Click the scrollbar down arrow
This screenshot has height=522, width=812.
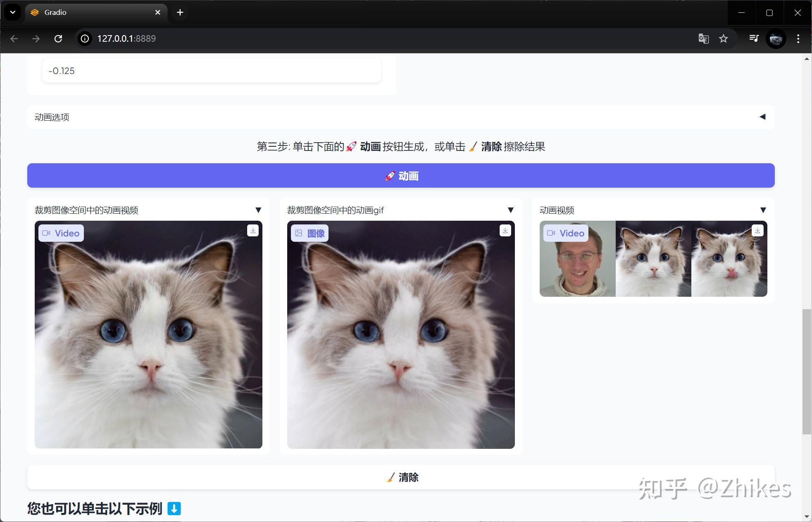click(x=807, y=517)
